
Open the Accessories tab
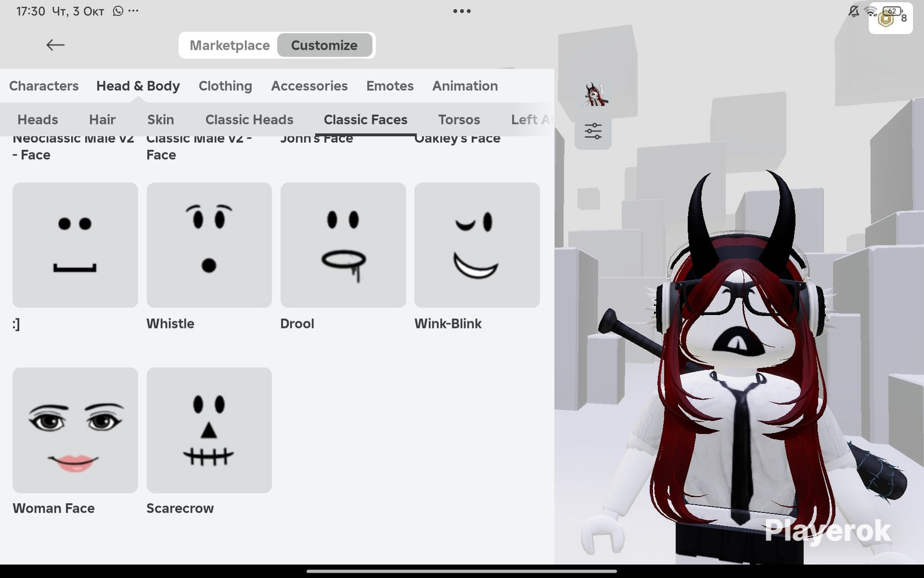tap(310, 86)
